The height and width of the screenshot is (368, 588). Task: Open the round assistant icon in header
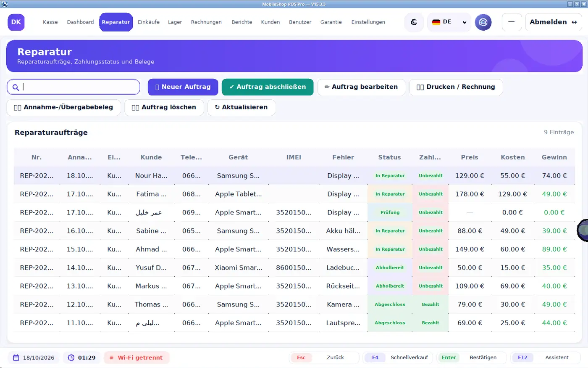click(x=483, y=22)
